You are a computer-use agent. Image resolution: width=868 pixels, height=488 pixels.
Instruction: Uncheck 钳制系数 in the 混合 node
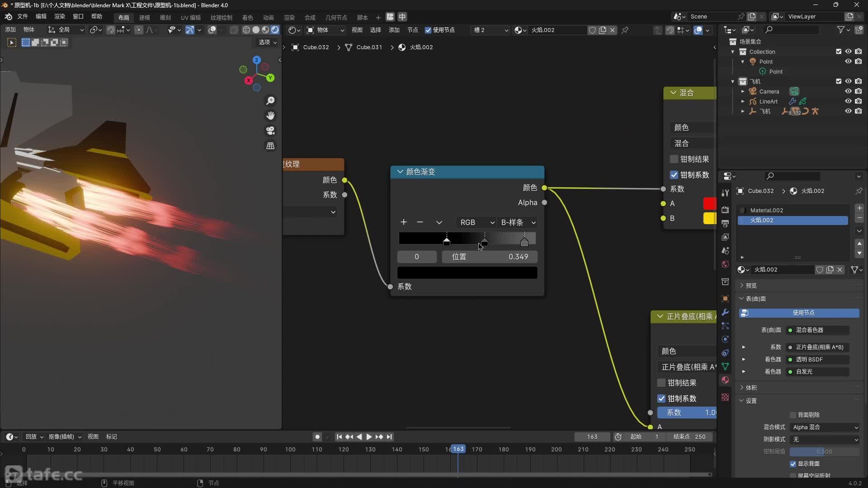click(x=674, y=175)
